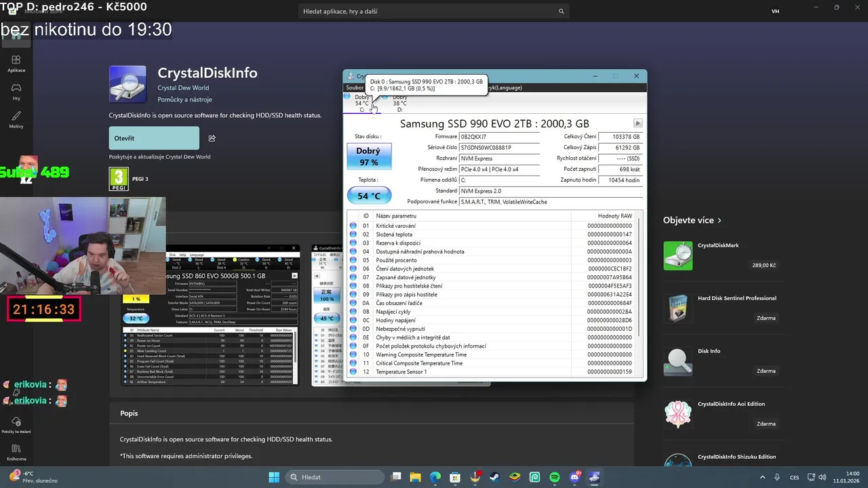
Task: Open Microsoft Edge from the taskbar
Action: coord(435,477)
